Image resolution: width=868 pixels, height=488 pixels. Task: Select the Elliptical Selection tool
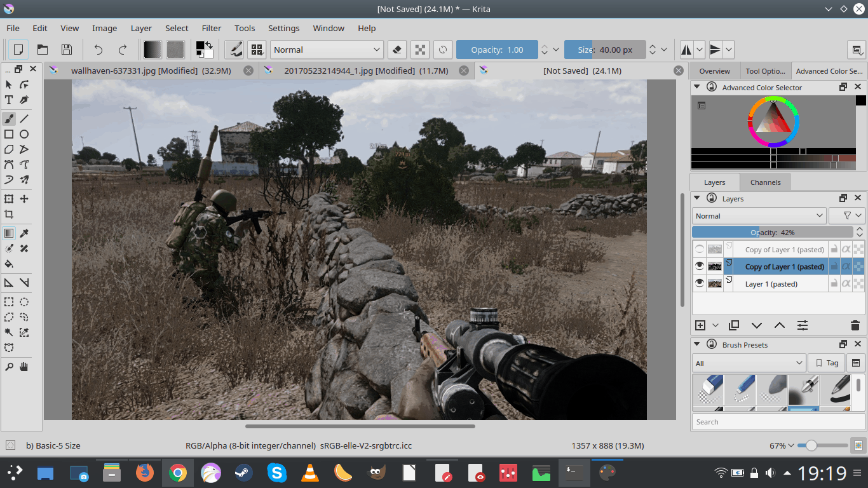(x=24, y=302)
